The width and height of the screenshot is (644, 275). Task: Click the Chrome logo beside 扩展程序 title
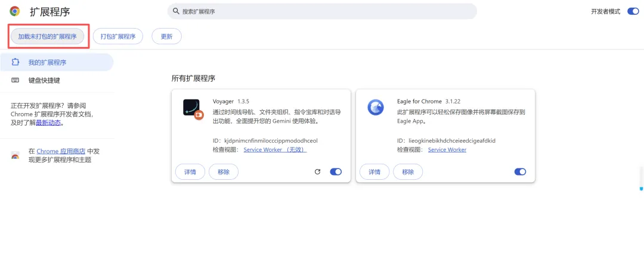15,11
